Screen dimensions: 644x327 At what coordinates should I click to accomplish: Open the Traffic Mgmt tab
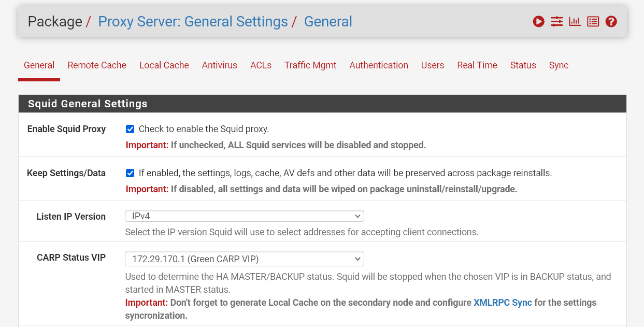(x=310, y=65)
